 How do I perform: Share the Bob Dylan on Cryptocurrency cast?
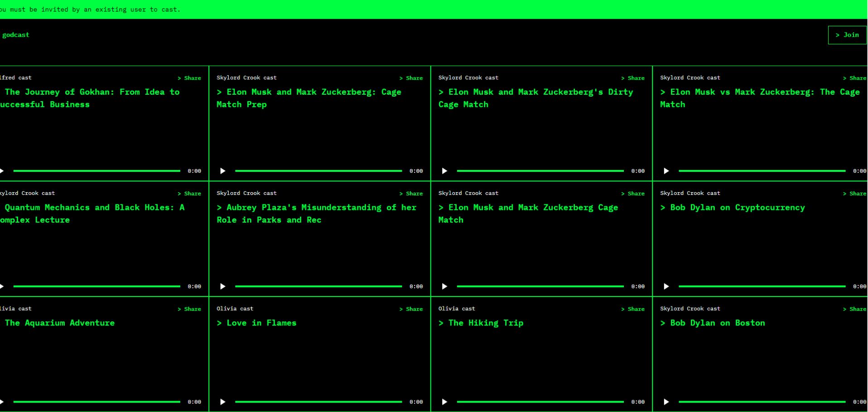pyautogui.click(x=854, y=194)
